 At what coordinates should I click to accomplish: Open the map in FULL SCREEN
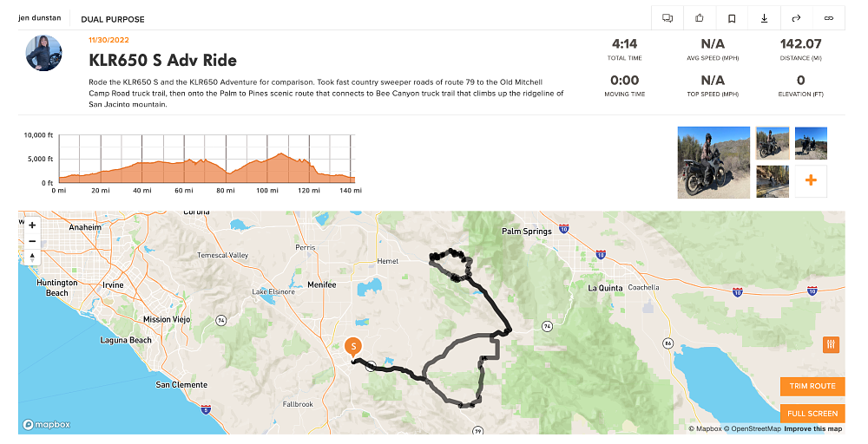(812, 414)
